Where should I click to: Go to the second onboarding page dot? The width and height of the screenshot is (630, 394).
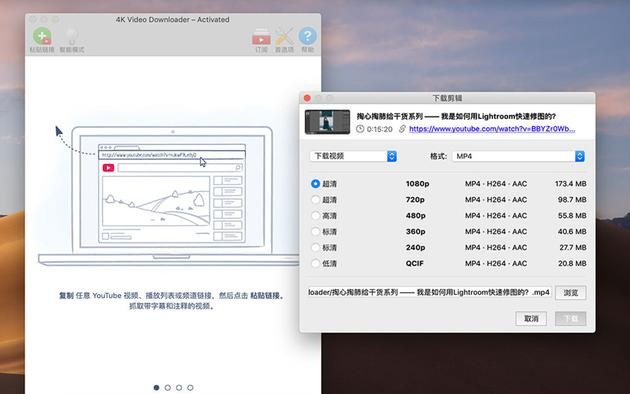click(x=168, y=388)
